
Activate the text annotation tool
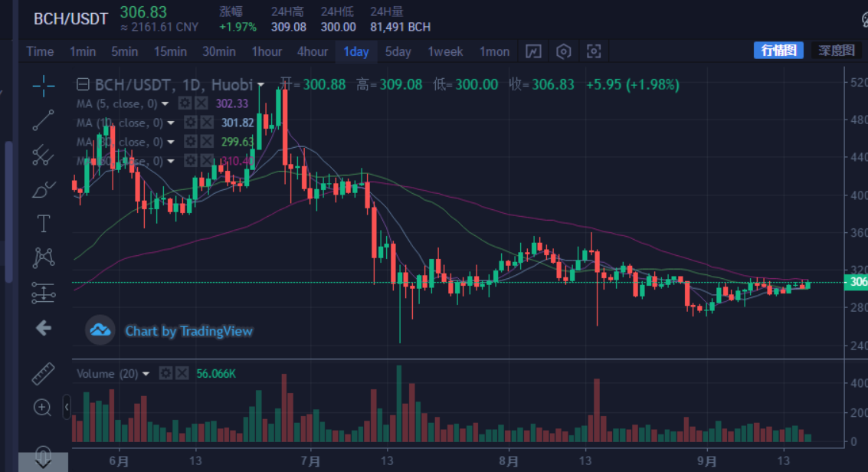point(44,224)
